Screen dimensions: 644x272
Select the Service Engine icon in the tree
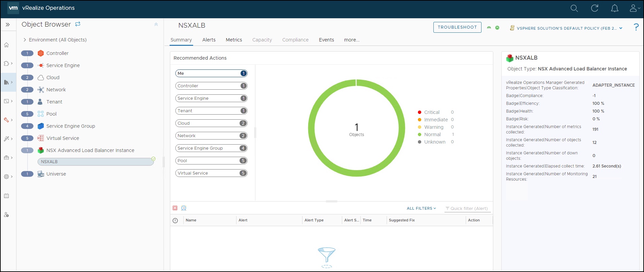pos(41,65)
